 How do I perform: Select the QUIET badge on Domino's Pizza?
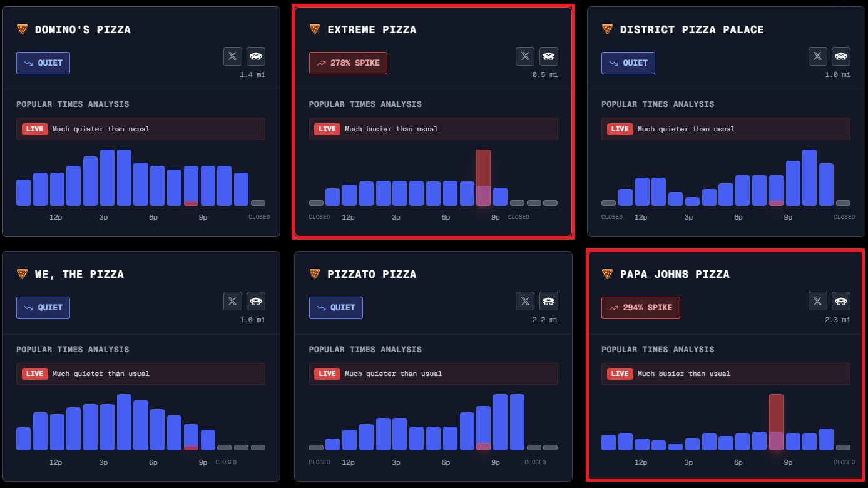[43, 63]
